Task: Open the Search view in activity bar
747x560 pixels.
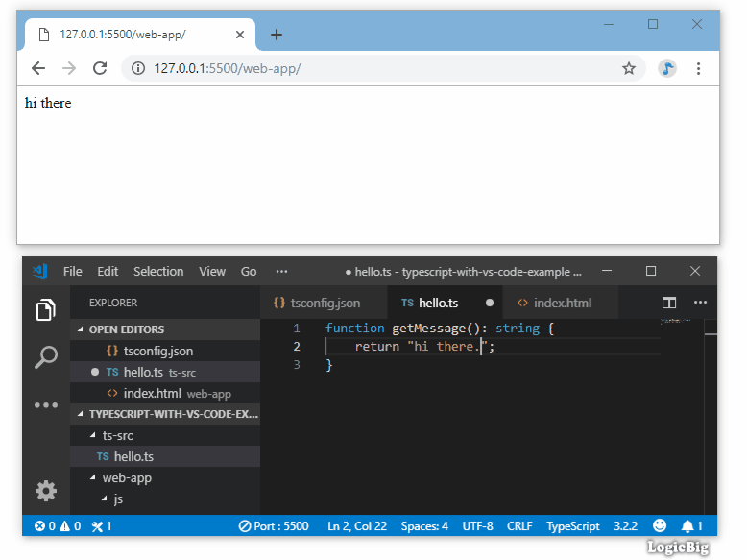Action: [46, 357]
